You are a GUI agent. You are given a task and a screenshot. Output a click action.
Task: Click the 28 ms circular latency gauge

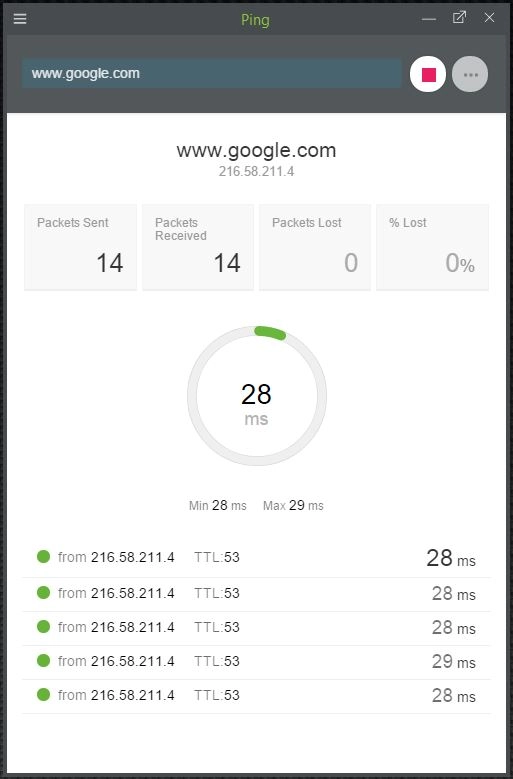257,396
